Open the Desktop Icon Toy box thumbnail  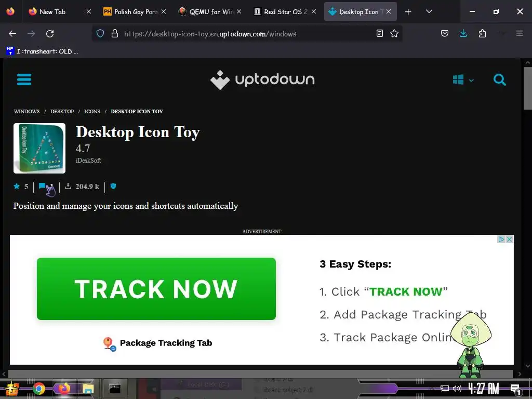click(39, 148)
